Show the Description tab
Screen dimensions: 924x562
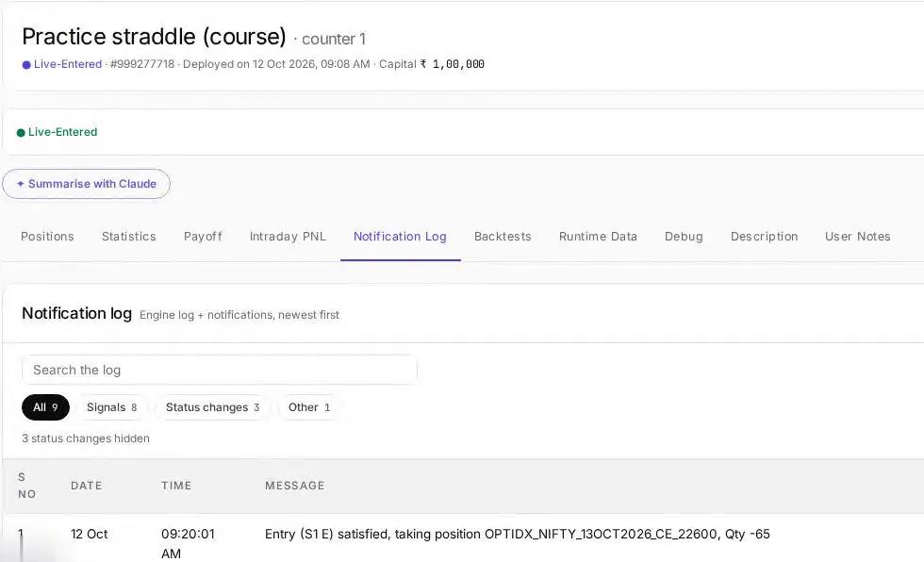click(x=765, y=237)
